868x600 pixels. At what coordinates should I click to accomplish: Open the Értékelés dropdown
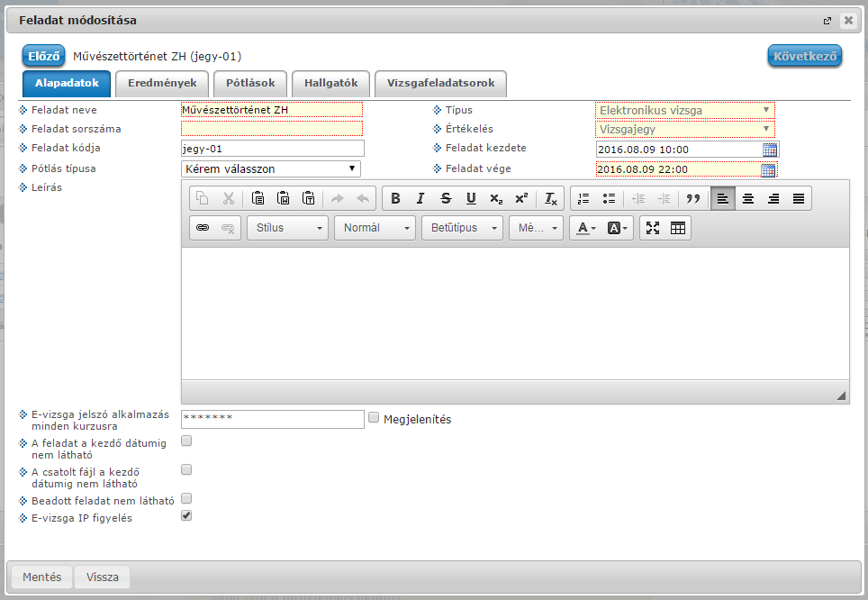[x=685, y=129]
